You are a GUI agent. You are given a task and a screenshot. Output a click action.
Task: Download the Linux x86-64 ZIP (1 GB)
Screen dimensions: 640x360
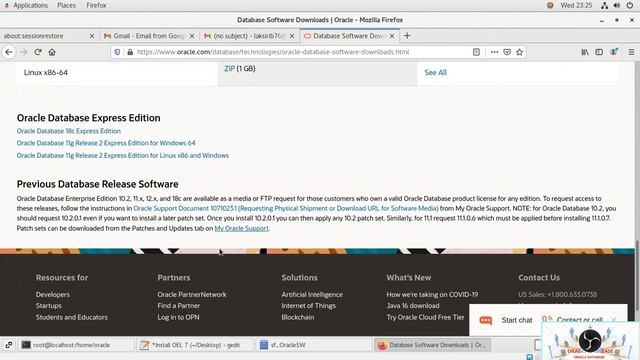tap(229, 69)
